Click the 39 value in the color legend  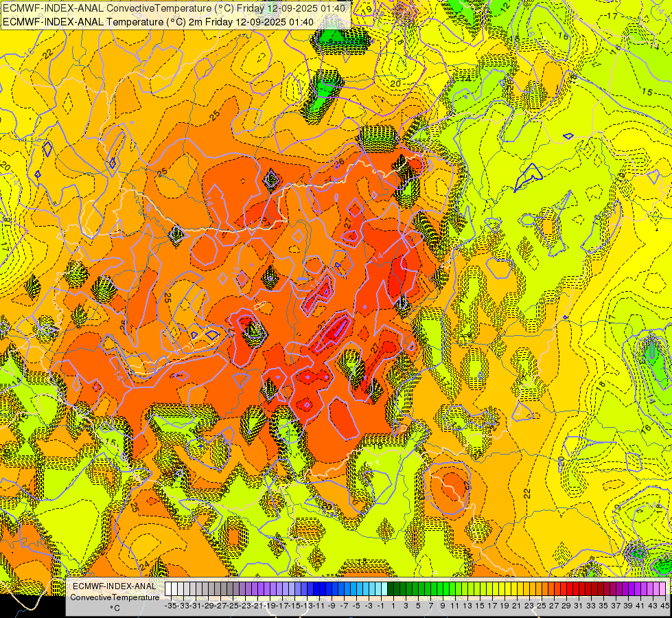pyautogui.click(x=628, y=606)
